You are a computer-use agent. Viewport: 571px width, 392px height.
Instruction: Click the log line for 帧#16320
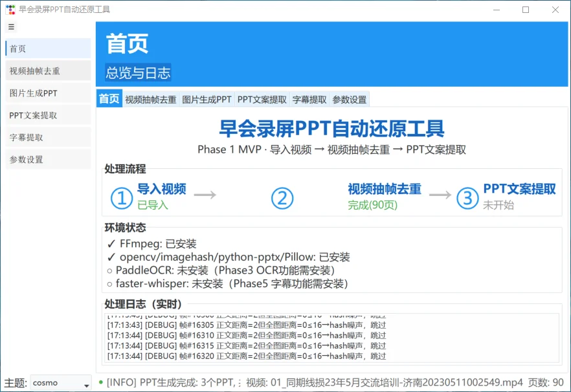pyautogui.click(x=247, y=356)
